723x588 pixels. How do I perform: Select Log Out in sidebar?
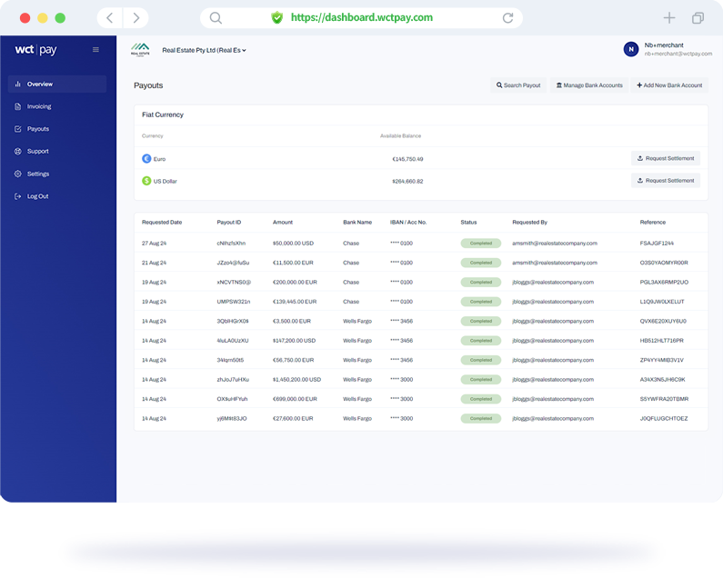[x=38, y=196]
